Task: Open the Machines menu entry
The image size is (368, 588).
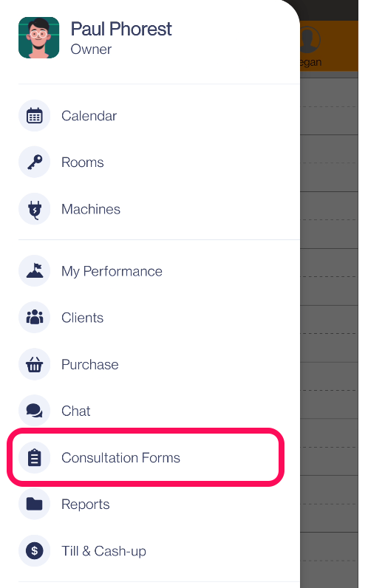Action: [x=91, y=209]
